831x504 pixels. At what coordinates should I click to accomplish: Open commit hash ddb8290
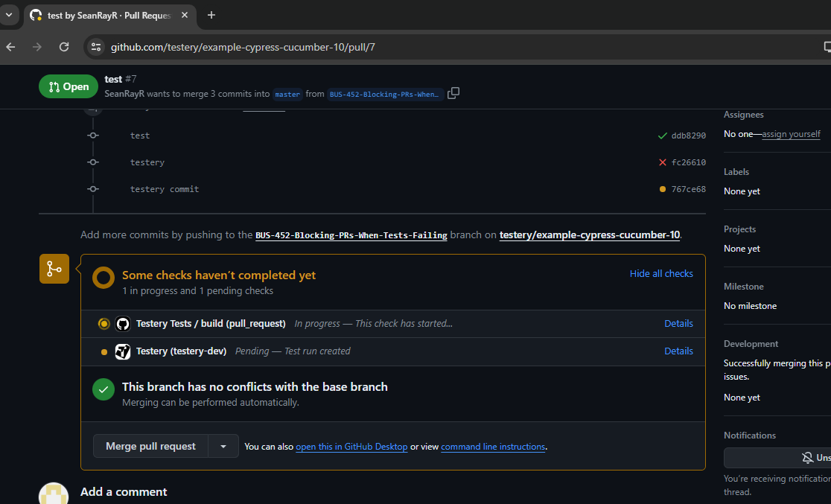pos(689,135)
